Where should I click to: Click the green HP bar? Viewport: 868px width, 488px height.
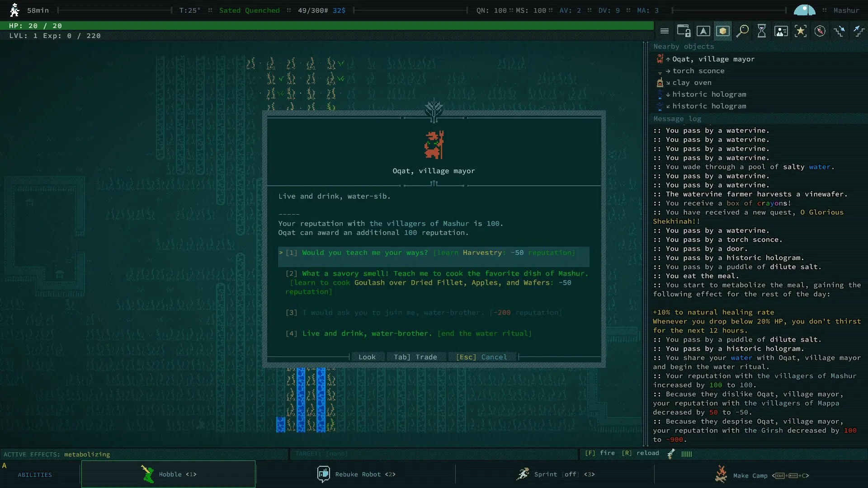point(327,26)
